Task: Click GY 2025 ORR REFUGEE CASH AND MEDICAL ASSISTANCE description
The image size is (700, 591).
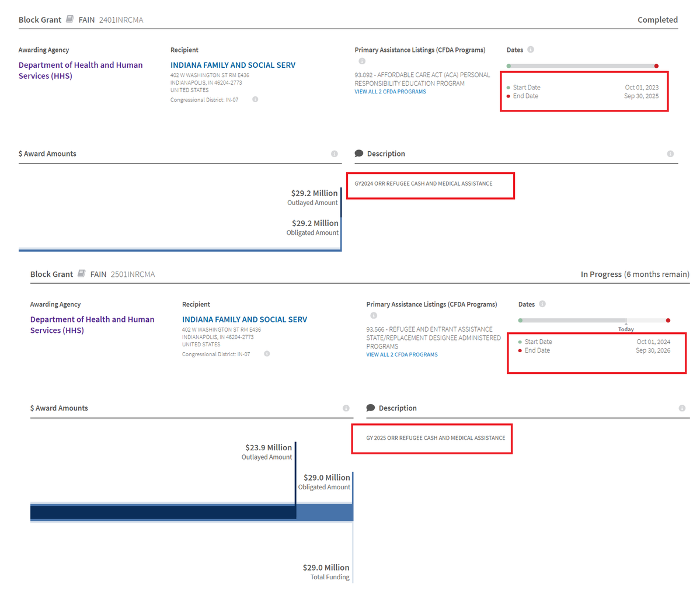Action: pos(436,438)
